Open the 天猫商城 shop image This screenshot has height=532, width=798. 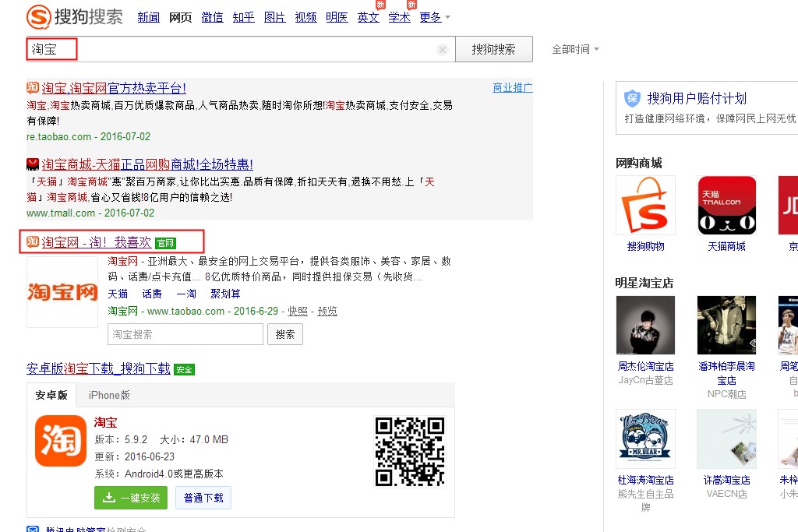(726, 205)
